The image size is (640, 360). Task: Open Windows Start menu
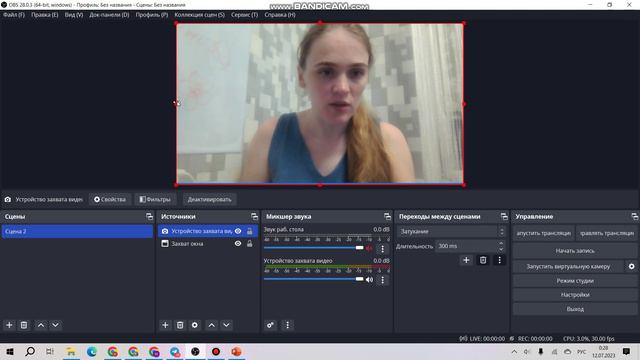(x=10, y=351)
